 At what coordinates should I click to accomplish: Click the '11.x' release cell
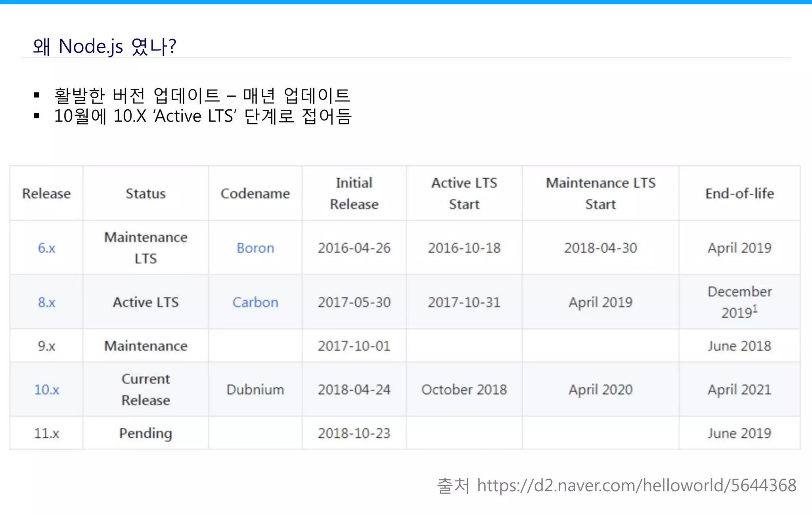tap(46, 433)
